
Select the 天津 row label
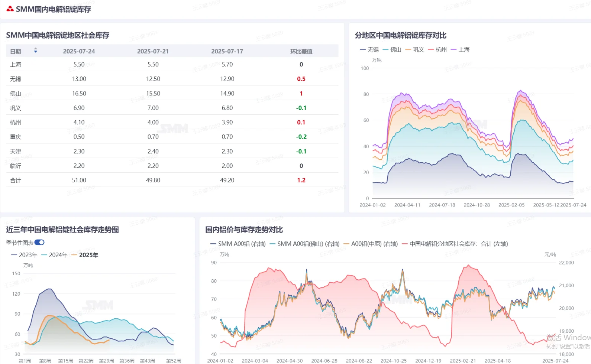[x=16, y=152]
